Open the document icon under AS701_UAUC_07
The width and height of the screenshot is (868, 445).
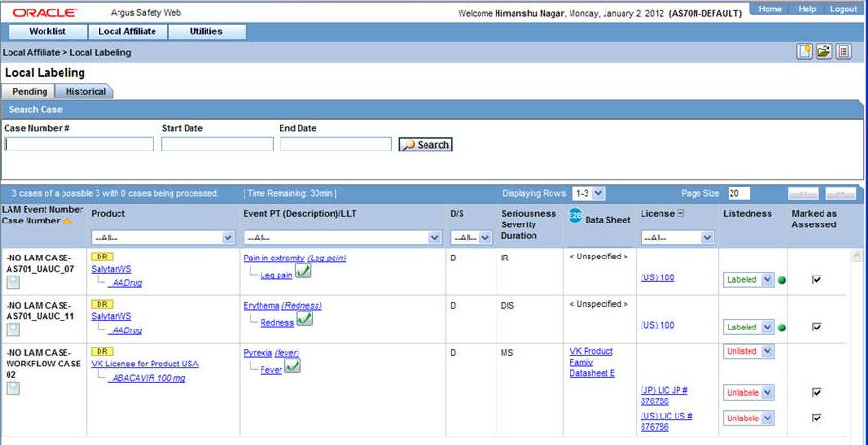click(13, 282)
